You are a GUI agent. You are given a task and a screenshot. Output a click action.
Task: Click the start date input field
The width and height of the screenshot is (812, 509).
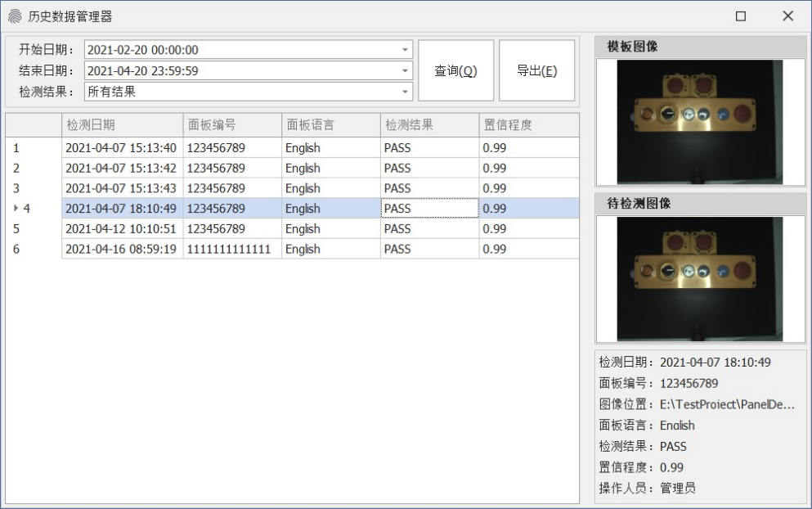tap(240, 50)
